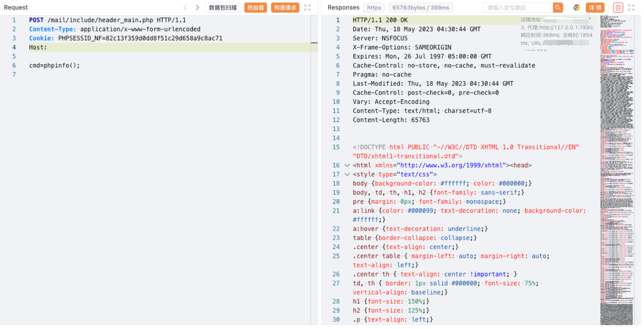Click the orange search magnifier icon
This screenshot has width=644, height=329.
pyautogui.click(x=558, y=8)
